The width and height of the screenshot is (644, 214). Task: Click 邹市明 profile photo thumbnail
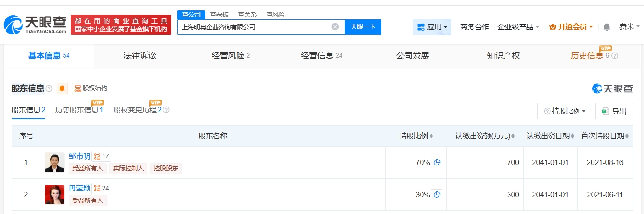pyautogui.click(x=54, y=163)
